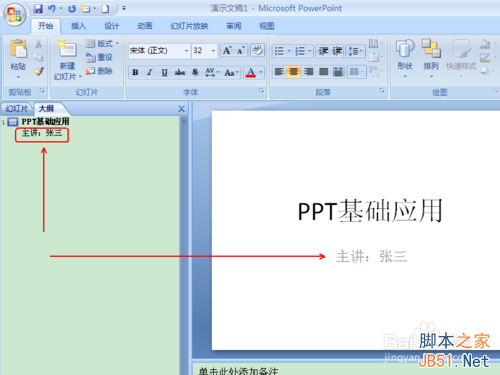Customize the Quick Access Toolbar
500x375 pixels.
[124, 8]
